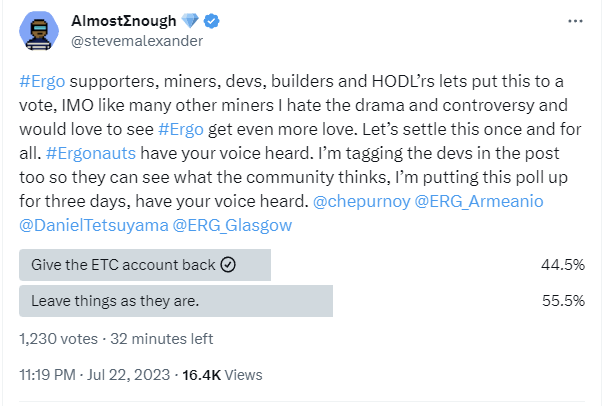Click the diamond emoji beside the name
606x406 pixels.
coord(189,20)
